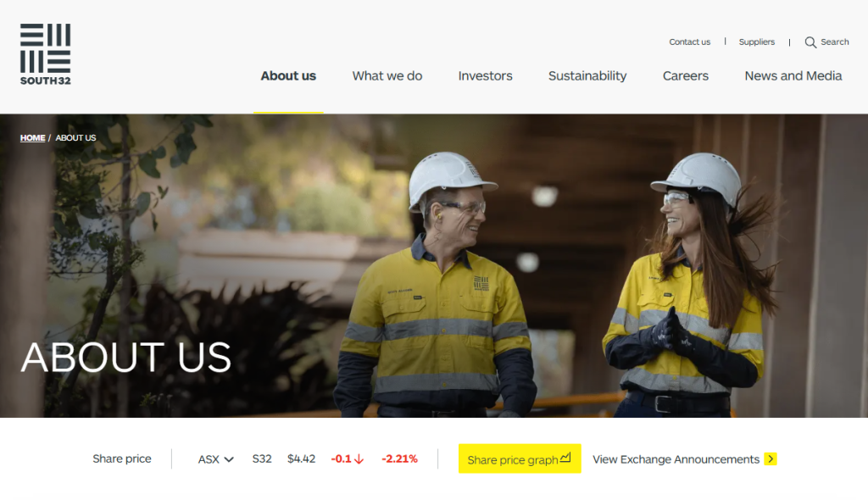Click the hero image of two workers
The width and height of the screenshot is (868, 500).
coord(434,266)
